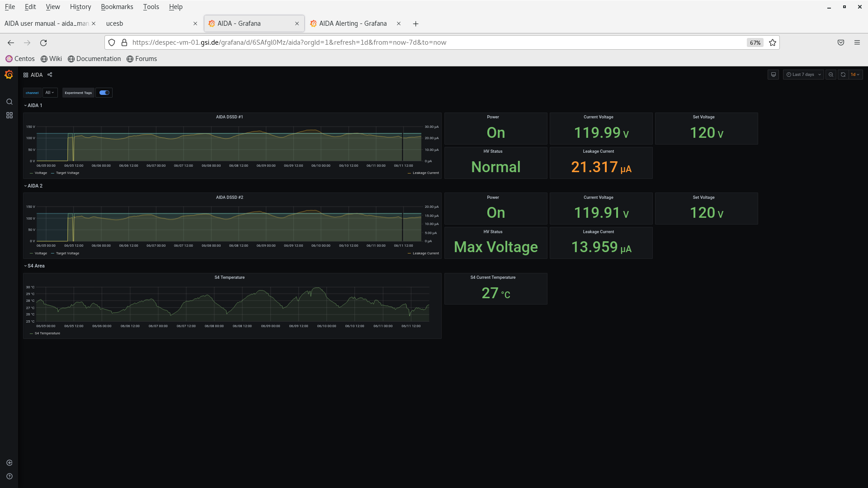Open the Dashboards grid icon in sidebar

9,115
